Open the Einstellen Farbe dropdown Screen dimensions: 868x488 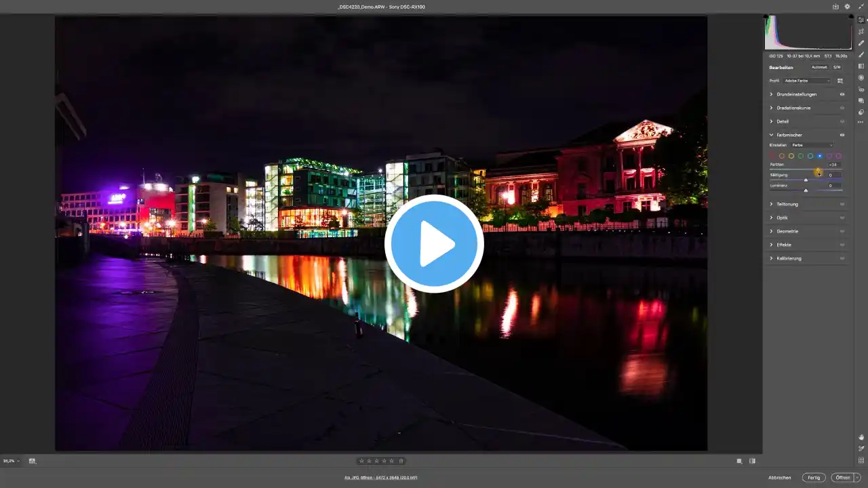point(812,145)
